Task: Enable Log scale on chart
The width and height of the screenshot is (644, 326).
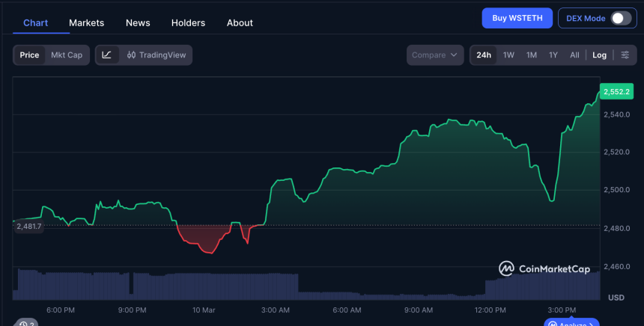Action: coord(599,55)
